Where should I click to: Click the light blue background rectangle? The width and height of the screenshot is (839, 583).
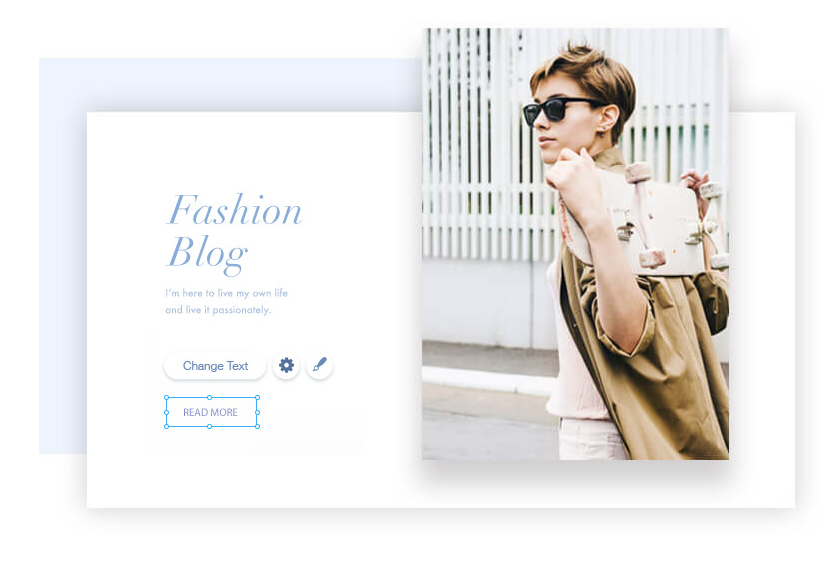click(x=63, y=256)
